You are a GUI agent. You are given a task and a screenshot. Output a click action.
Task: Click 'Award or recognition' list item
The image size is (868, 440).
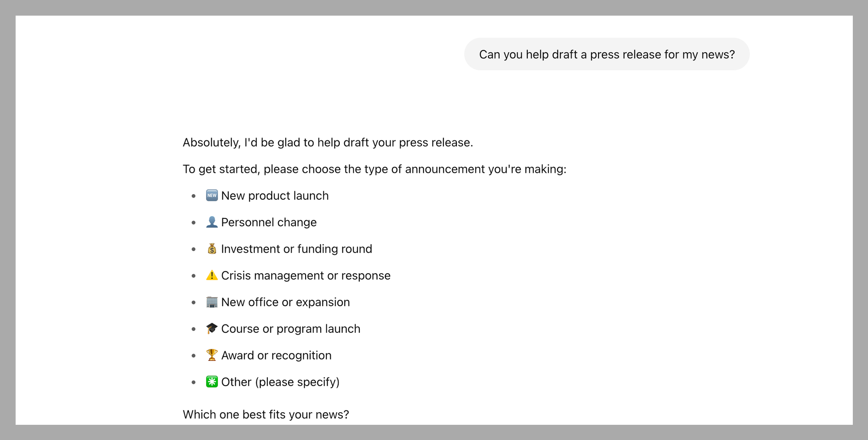tap(276, 355)
